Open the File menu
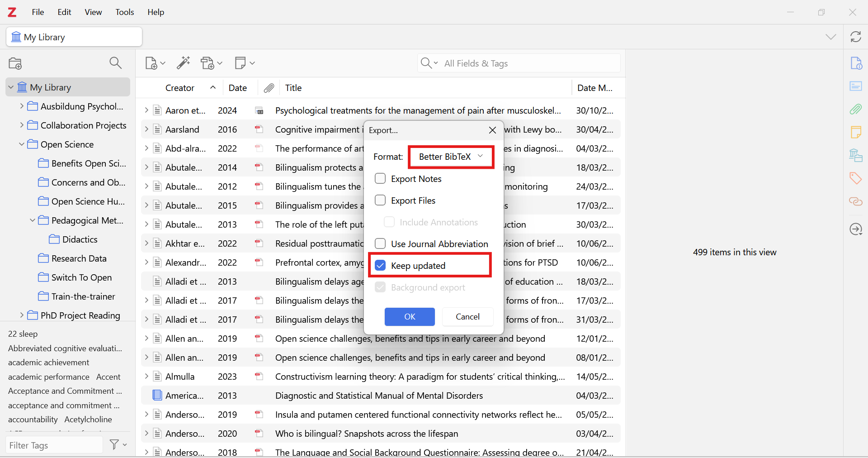 pos(38,12)
